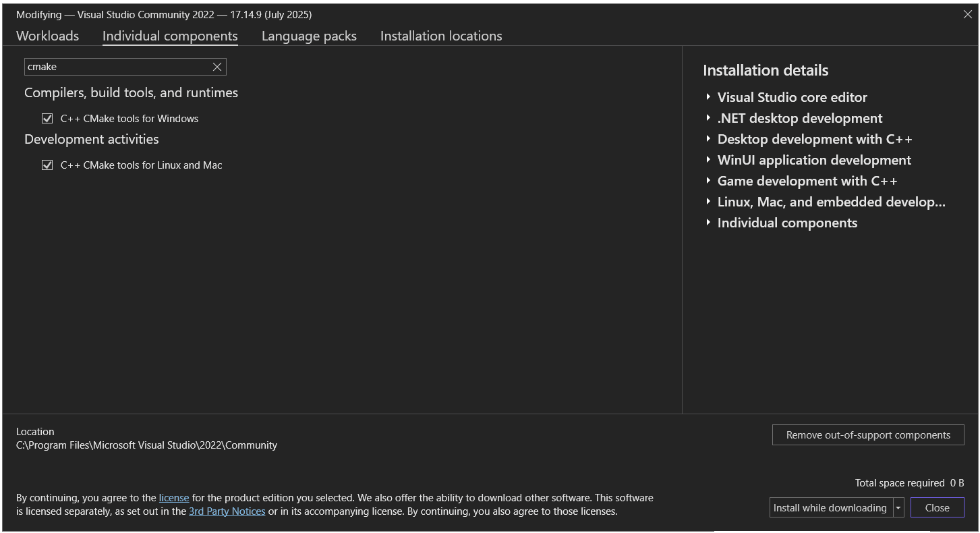Image resolution: width=980 pixels, height=533 pixels.
Task: Open the Installation locations tab
Action: pyautogui.click(x=440, y=36)
